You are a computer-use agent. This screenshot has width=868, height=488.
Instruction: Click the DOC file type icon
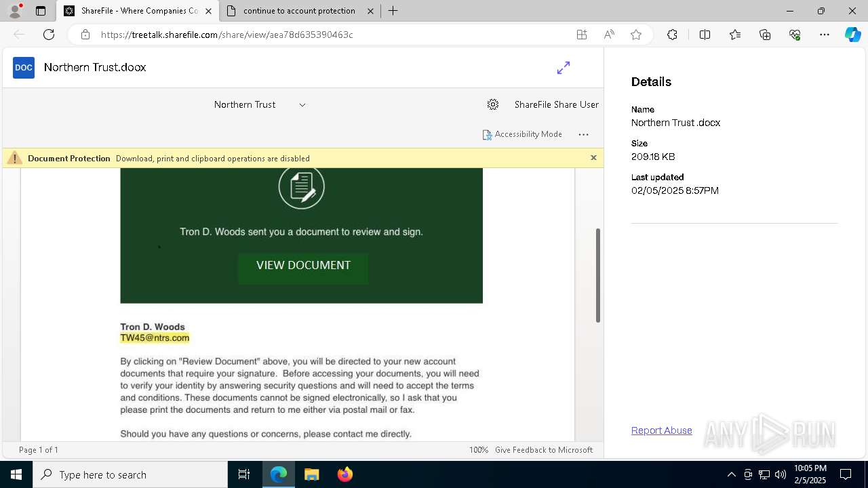[x=24, y=67]
